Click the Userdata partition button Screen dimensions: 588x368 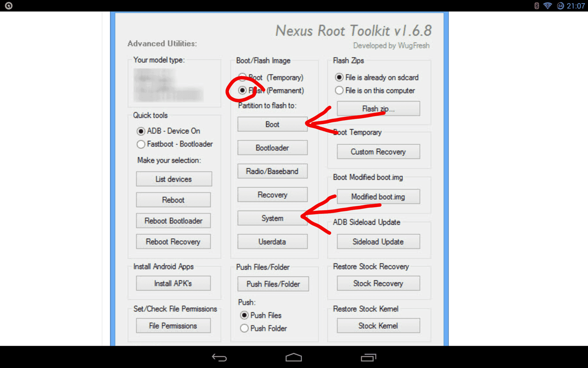[272, 242]
